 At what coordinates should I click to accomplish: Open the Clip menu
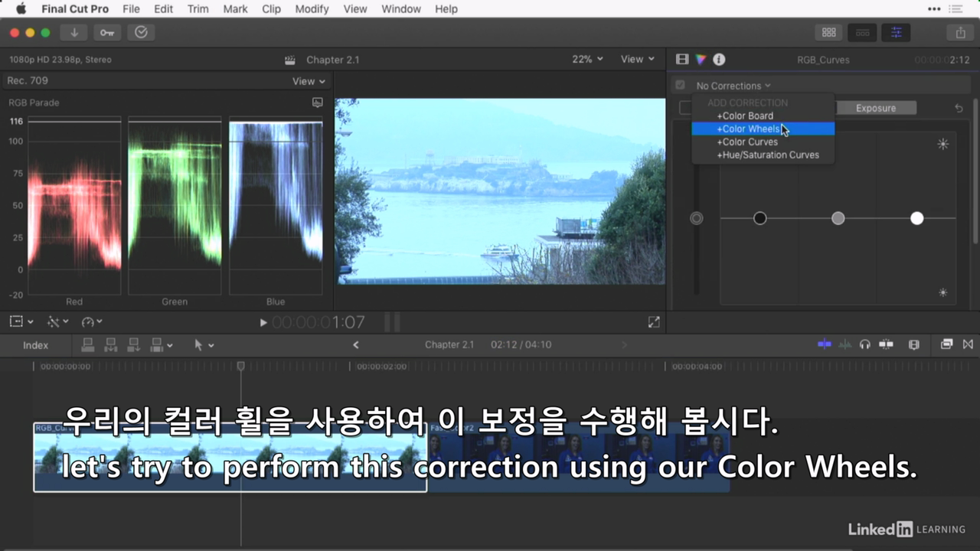pos(271,9)
